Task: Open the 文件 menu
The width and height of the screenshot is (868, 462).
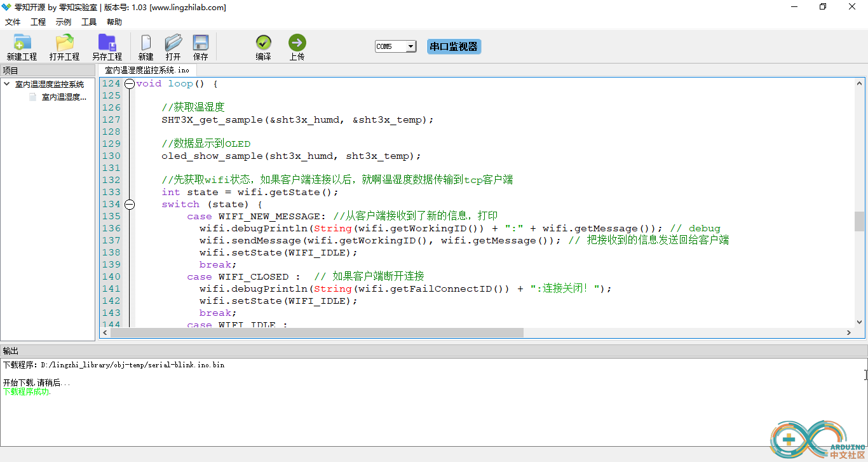Action: tap(13, 22)
